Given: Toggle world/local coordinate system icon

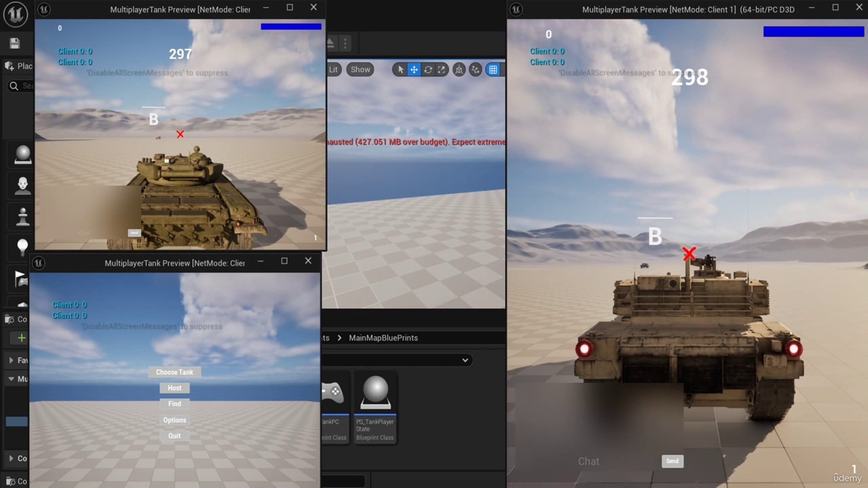Looking at the screenshot, I should 459,69.
